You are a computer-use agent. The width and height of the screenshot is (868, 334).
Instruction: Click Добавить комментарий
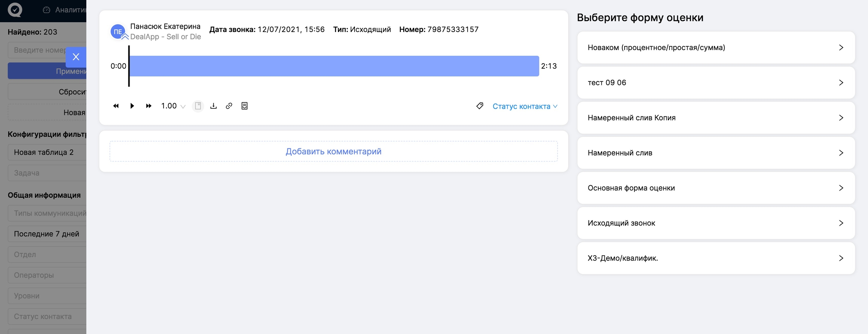click(333, 151)
